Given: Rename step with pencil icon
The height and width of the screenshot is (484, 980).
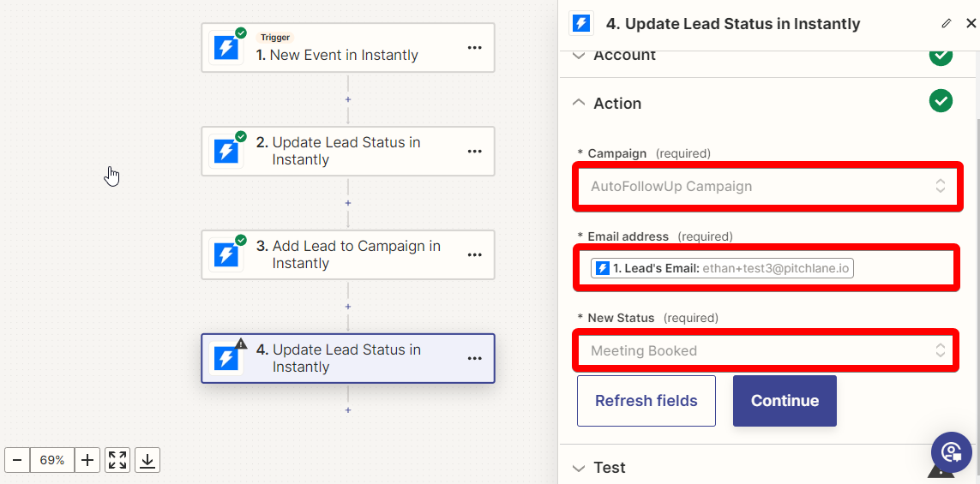Looking at the screenshot, I should 947,24.
